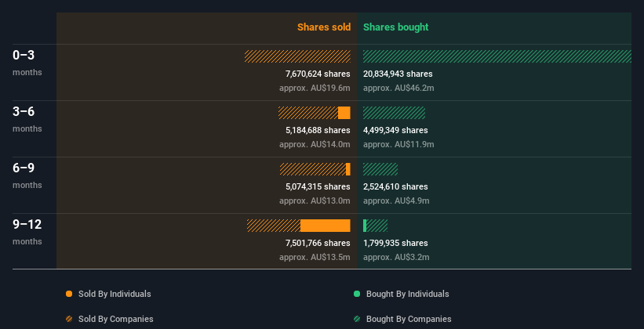
Task: Select the Shares sold column header
Action: click(x=324, y=27)
